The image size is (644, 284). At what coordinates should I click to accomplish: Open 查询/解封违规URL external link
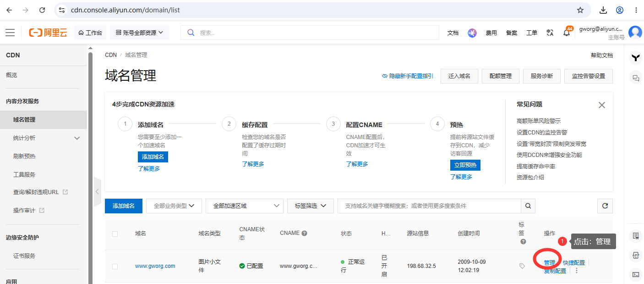tap(40, 192)
